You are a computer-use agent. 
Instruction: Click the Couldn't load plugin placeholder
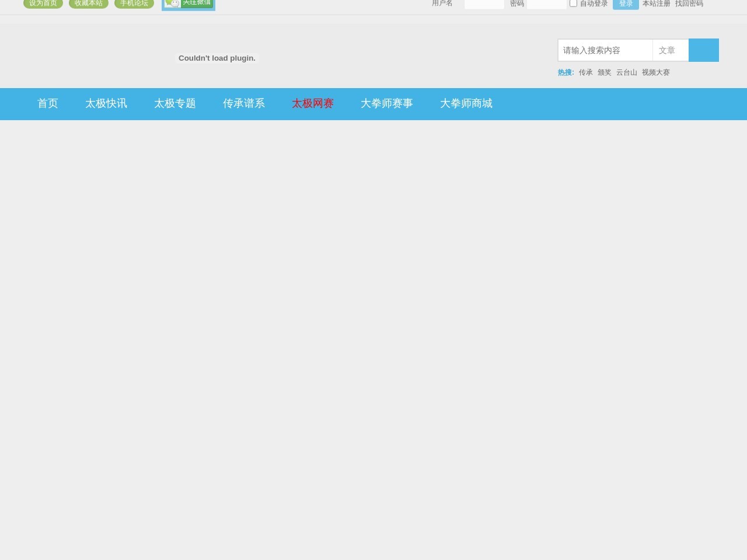pos(217,58)
